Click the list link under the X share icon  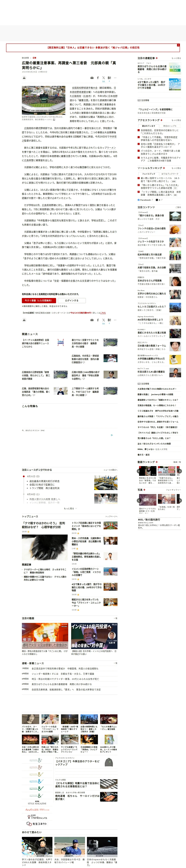tap(104, 81)
